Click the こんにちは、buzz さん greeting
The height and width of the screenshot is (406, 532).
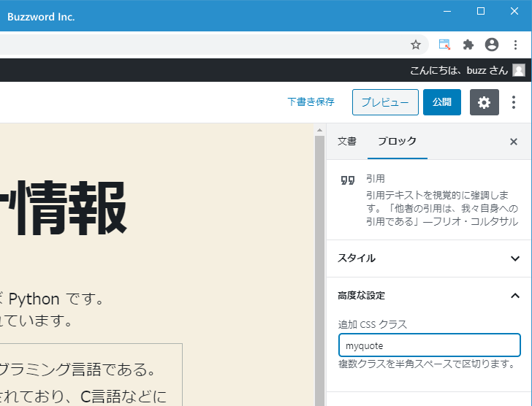[x=459, y=70]
